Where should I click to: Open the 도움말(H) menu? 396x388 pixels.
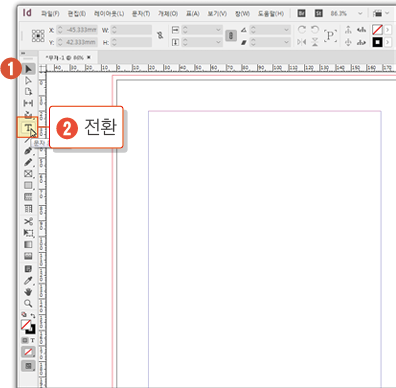[x=271, y=14]
